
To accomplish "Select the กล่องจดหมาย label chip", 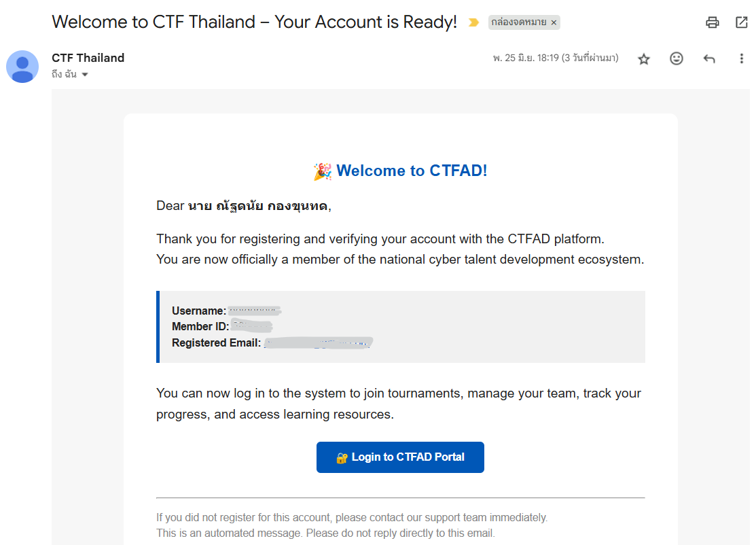I will point(518,22).
